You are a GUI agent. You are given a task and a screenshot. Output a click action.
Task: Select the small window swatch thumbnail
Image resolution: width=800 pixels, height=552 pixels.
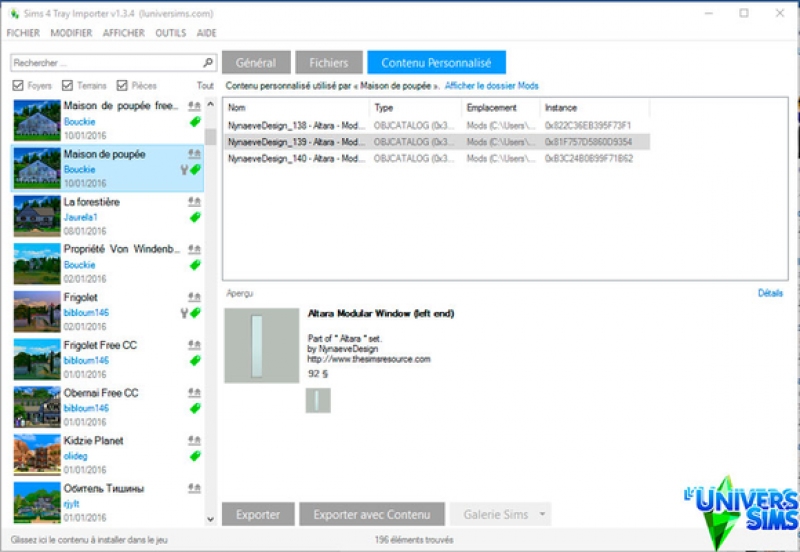[318, 400]
